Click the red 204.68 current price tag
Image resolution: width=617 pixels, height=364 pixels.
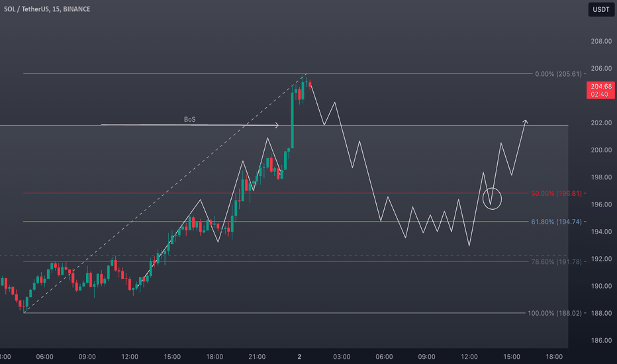[600, 90]
